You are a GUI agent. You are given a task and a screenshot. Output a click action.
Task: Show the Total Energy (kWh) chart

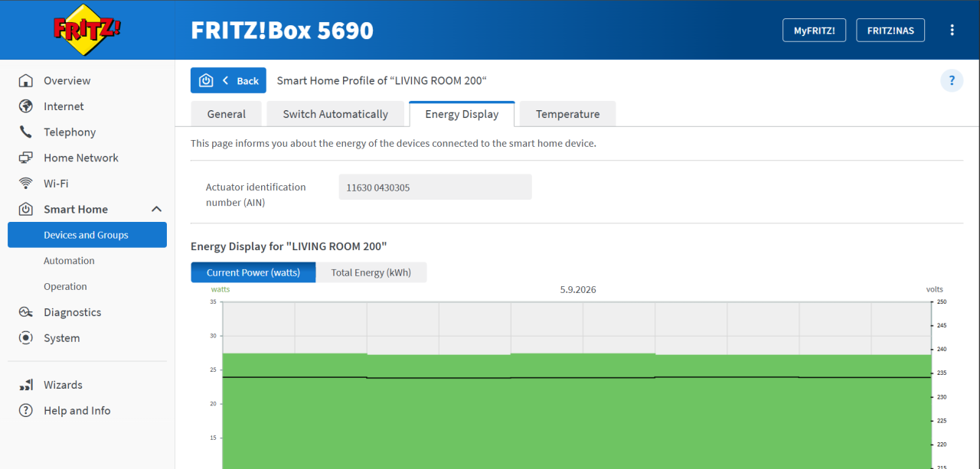pyautogui.click(x=371, y=272)
